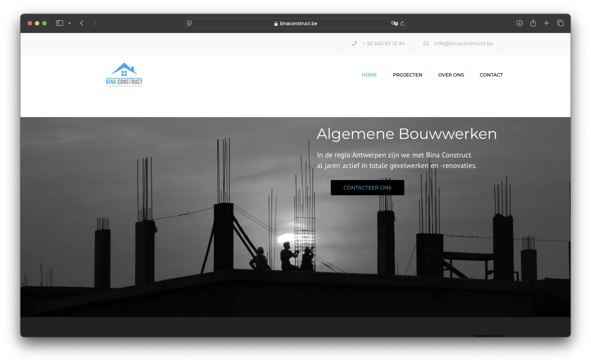Click the envelope icon beside the email address
The image size is (591, 364).
pos(425,43)
